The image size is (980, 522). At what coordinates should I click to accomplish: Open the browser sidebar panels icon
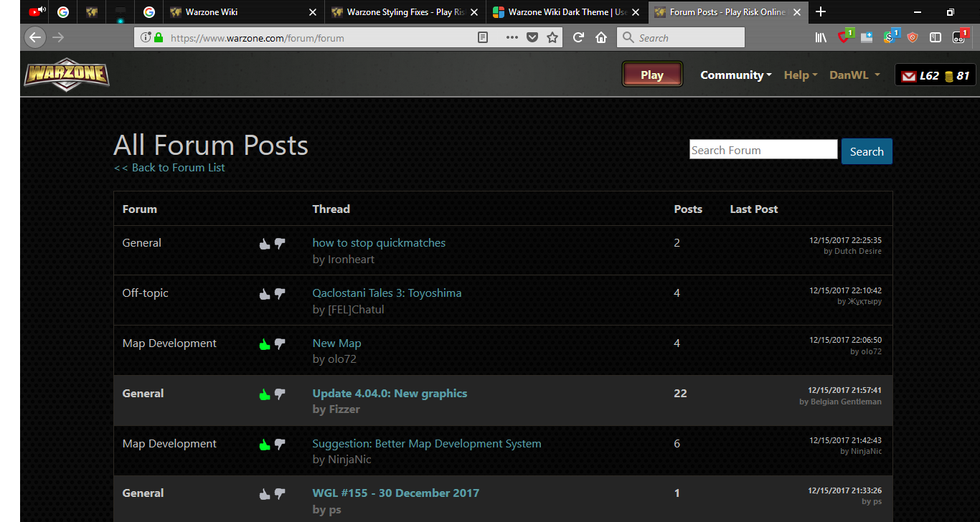[x=934, y=37]
